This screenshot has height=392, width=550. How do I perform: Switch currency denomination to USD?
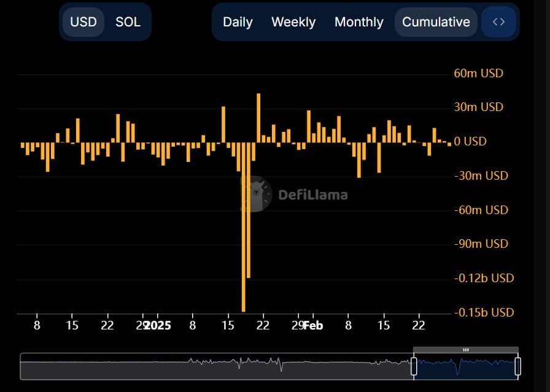click(x=83, y=22)
